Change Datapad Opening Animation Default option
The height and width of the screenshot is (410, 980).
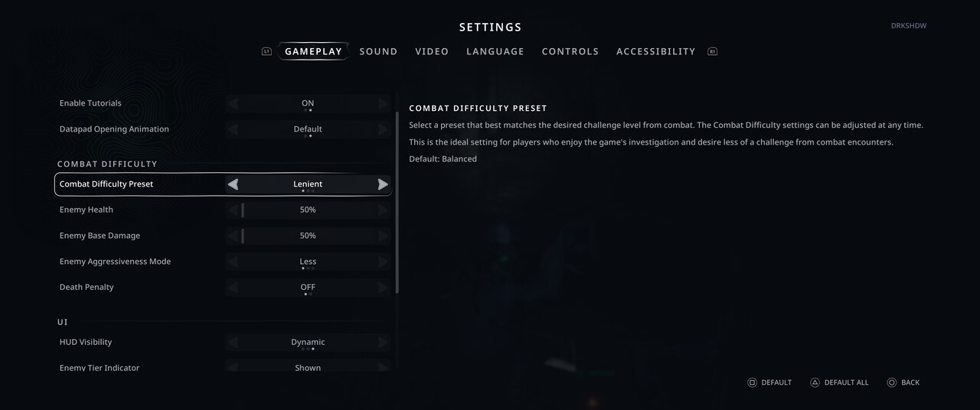[308, 129]
